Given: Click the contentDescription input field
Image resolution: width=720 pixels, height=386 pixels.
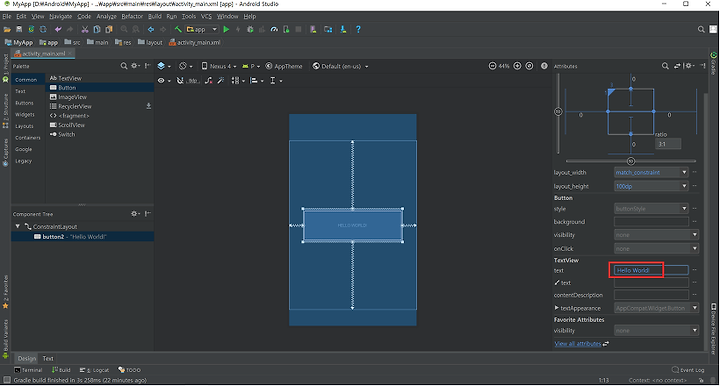Looking at the screenshot, I should click(651, 295).
